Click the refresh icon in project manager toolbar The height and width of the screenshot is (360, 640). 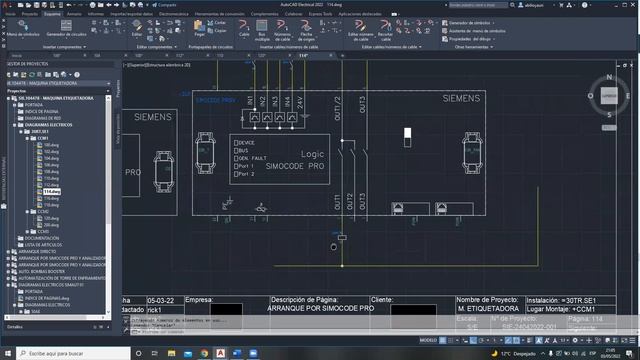[x=32, y=75]
